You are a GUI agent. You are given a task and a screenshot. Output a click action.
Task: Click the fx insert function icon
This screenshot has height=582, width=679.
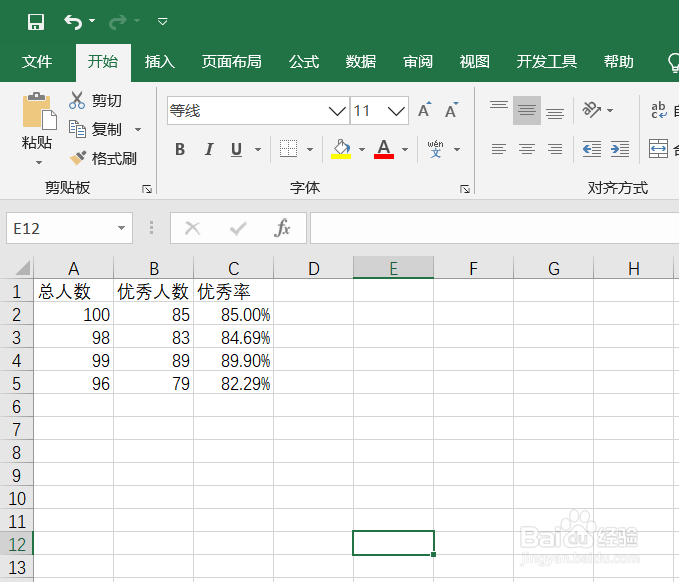[282, 228]
